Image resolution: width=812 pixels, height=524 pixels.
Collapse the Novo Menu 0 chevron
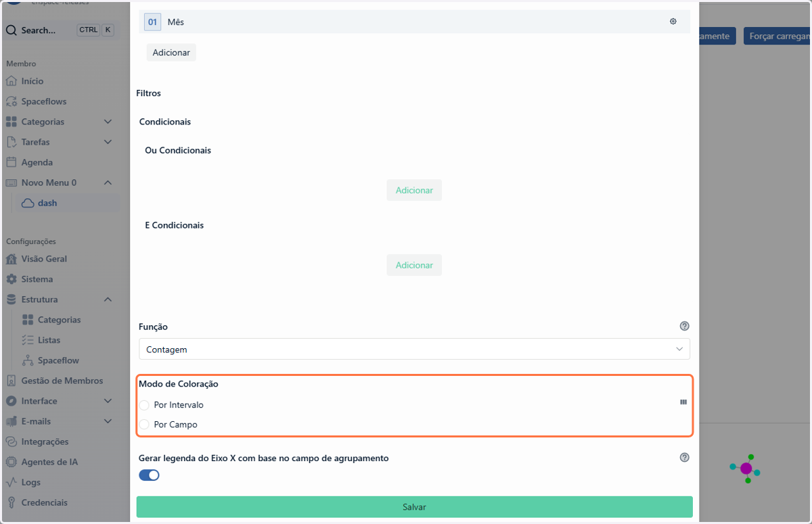pyautogui.click(x=108, y=183)
